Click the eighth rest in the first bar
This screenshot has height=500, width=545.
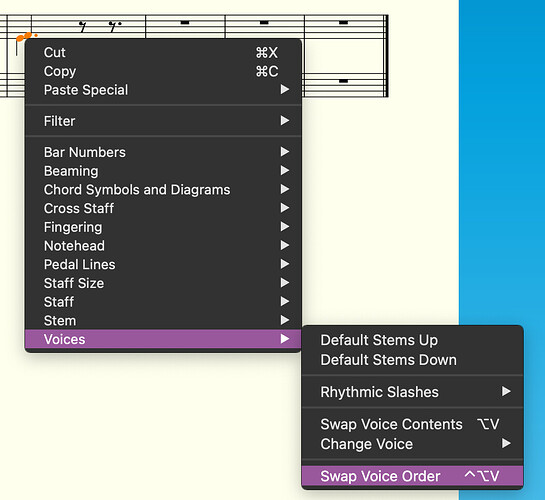(82, 26)
